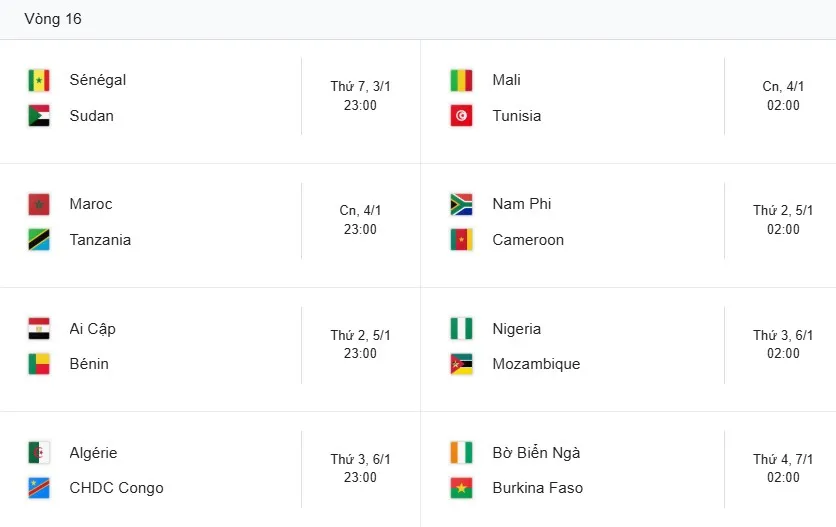This screenshot has width=836, height=527.
Task: Click the CHDC Congo flag icon
Action: [39, 488]
